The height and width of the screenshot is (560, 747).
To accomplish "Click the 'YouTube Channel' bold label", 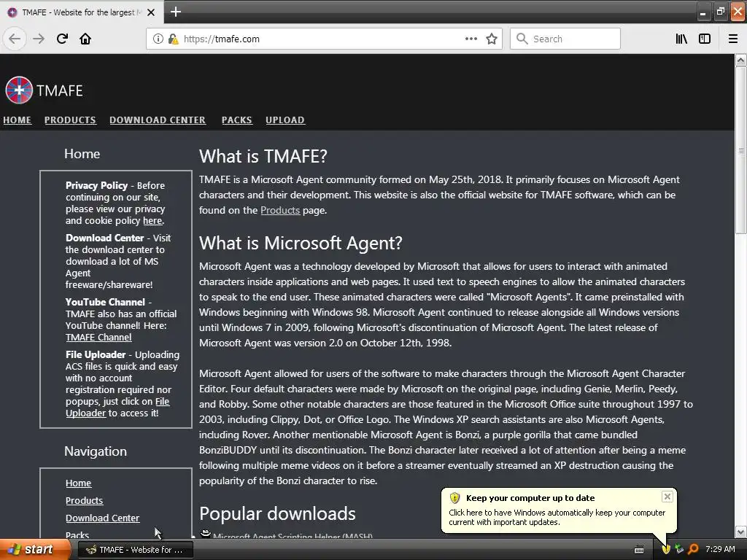I will coord(105,302).
